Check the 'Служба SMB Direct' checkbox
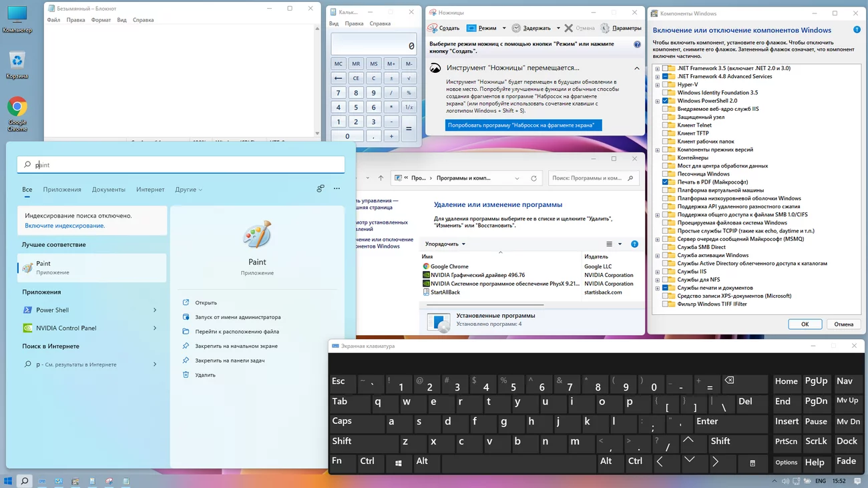Image resolution: width=868 pixels, height=488 pixels. (x=666, y=247)
